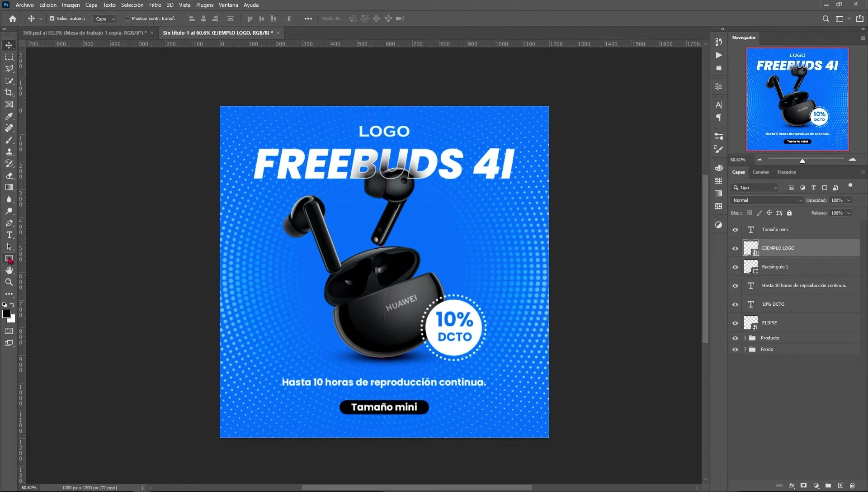Click the Navigator preview thumbnail
The width and height of the screenshot is (868, 492).
click(797, 99)
